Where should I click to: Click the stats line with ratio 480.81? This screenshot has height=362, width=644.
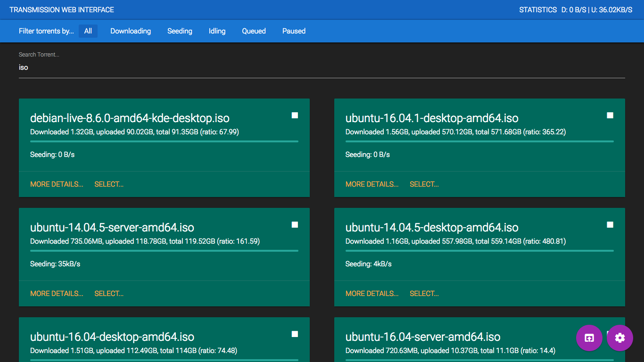click(x=455, y=241)
